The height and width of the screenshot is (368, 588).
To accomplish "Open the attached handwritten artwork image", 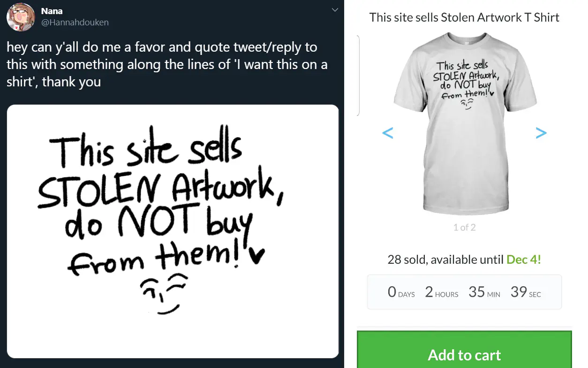I will [x=173, y=231].
